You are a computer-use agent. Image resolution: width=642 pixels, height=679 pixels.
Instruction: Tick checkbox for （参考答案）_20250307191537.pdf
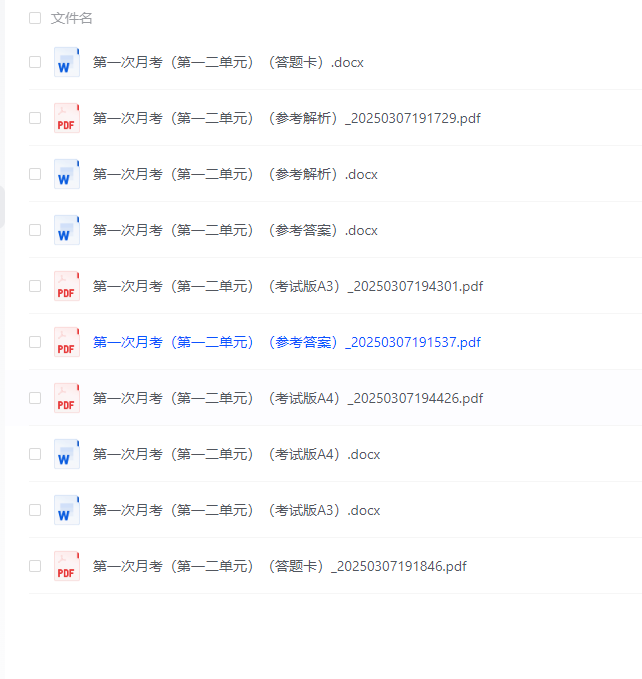(x=35, y=342)
